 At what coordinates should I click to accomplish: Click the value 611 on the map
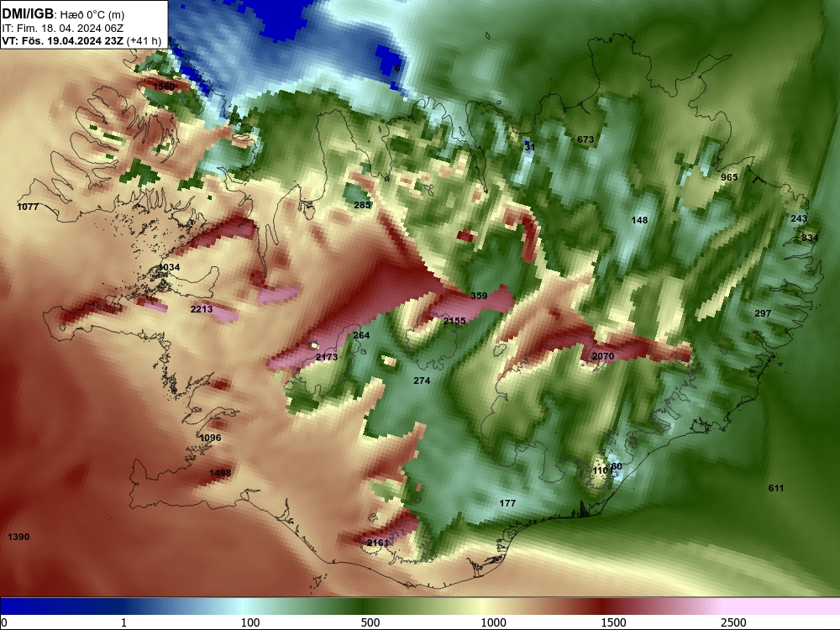click(775, 488)
